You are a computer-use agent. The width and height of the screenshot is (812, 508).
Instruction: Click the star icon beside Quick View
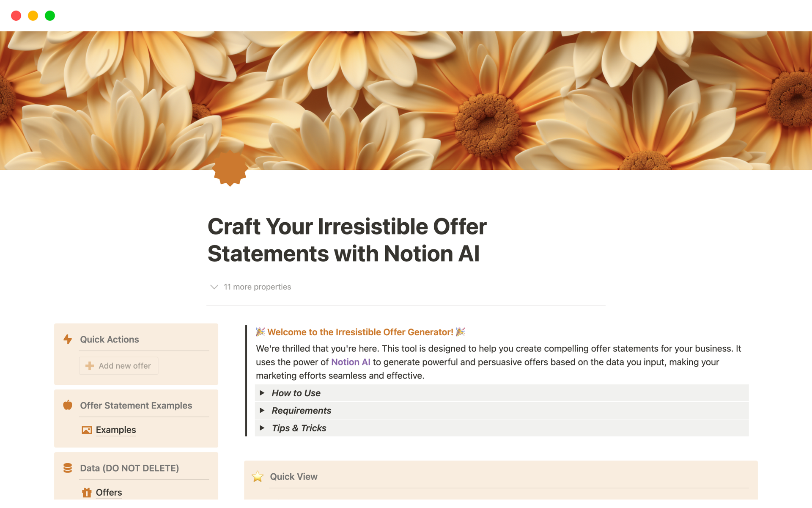coord(258,477)
